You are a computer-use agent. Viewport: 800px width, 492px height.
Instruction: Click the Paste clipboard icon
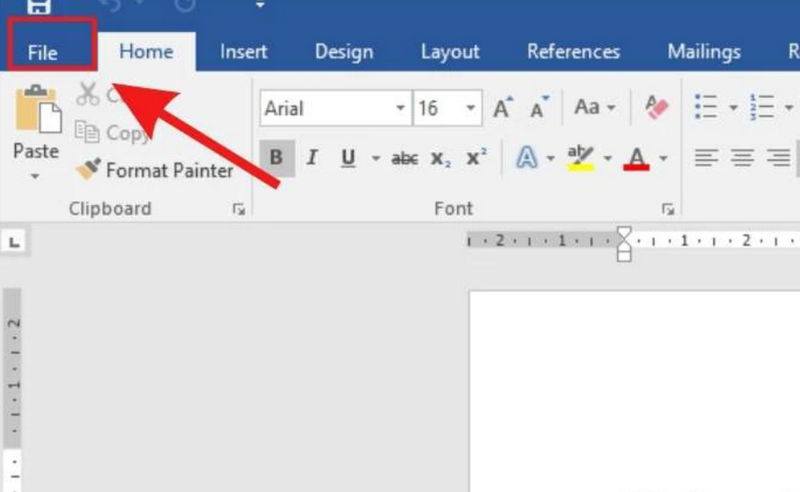[38, 109]
